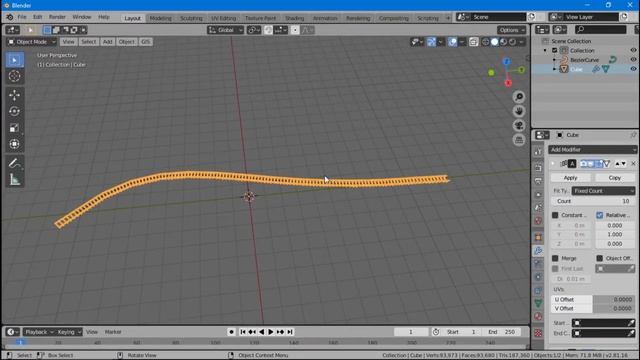Viewport: 640px width, 360px height.
Task: Click the Z axis on navigation gizmo
Action: tap(507, 62)
